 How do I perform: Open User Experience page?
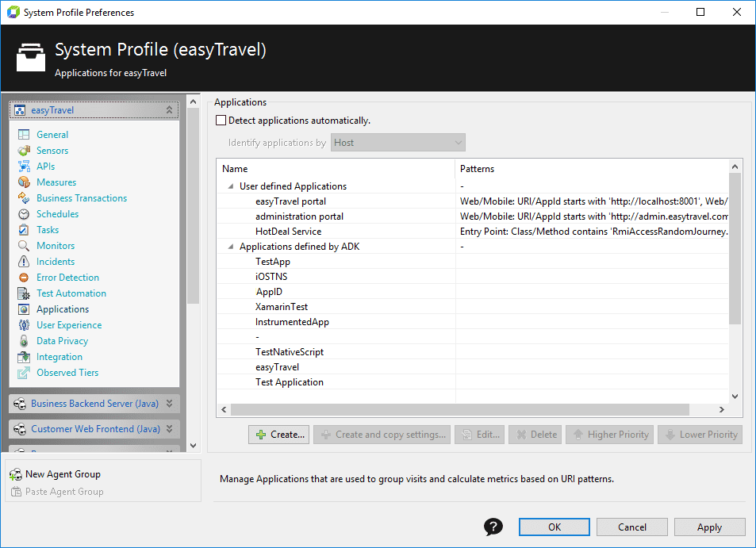click(69, 325)
